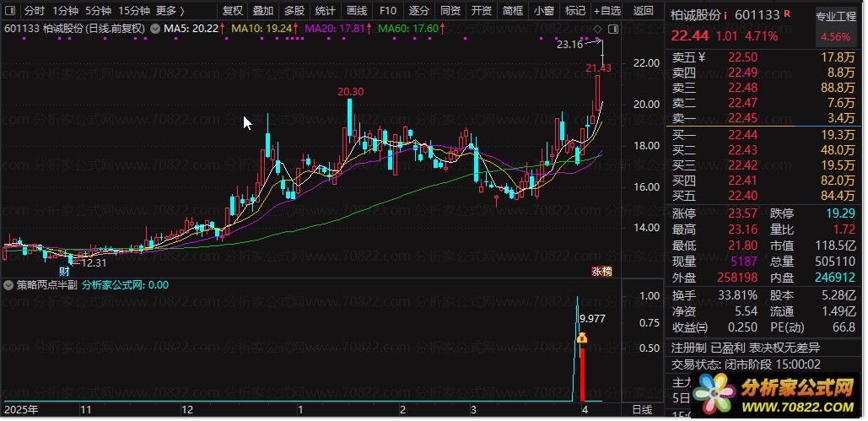The width and height of the screenshot is (868, 421).
Task: Click the 注册制 已盈利 表决权无差异 line
Action: 745,348
